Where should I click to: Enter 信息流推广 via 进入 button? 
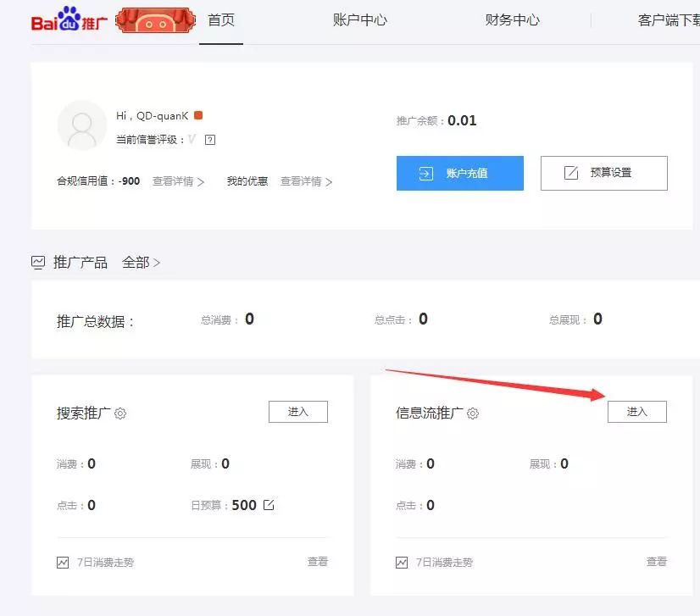pyautogui.click(x=636, y=412)
